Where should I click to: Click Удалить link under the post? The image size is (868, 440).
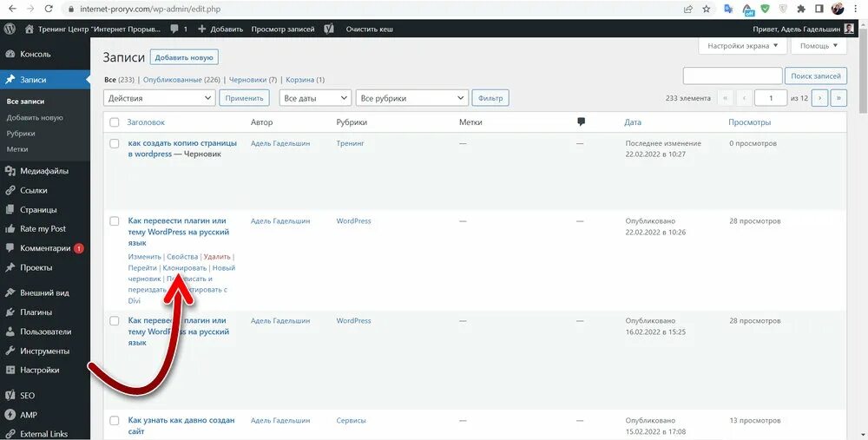click(217, 257)
